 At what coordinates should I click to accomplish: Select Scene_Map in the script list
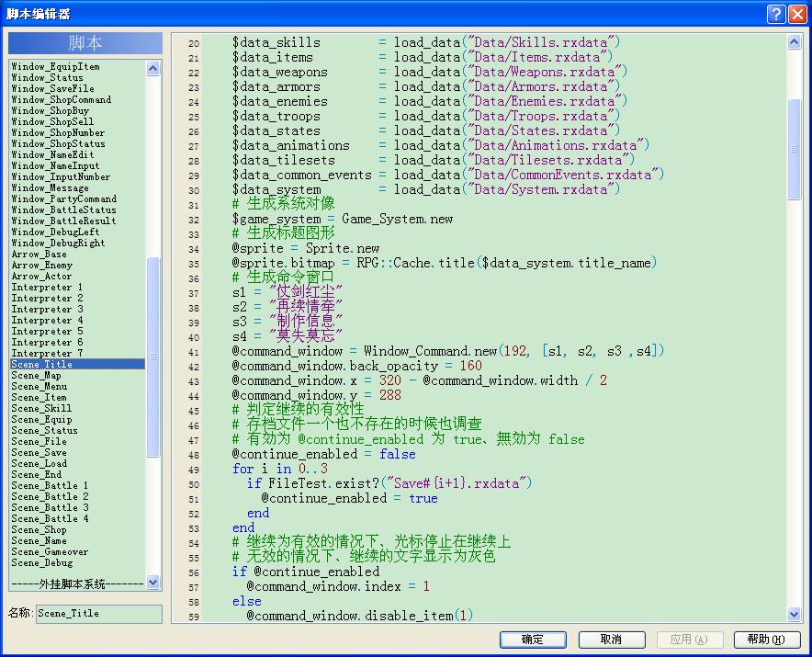coord(36,375)
